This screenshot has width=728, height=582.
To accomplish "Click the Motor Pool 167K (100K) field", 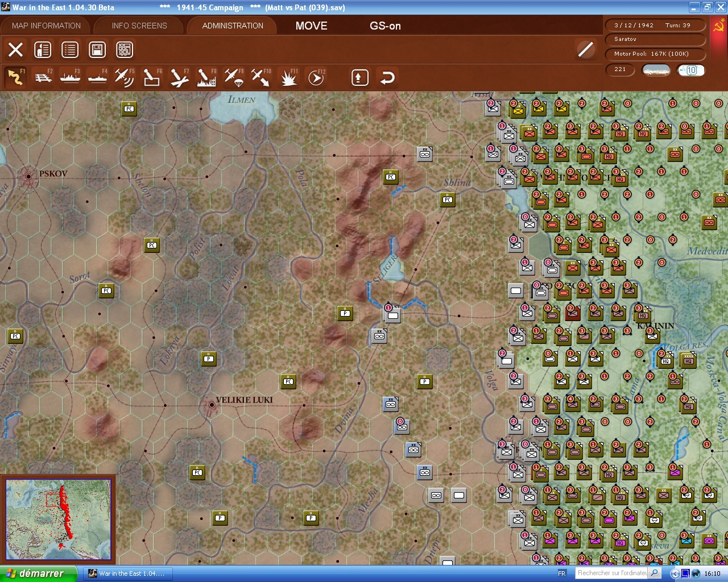I will click(655, 54).
